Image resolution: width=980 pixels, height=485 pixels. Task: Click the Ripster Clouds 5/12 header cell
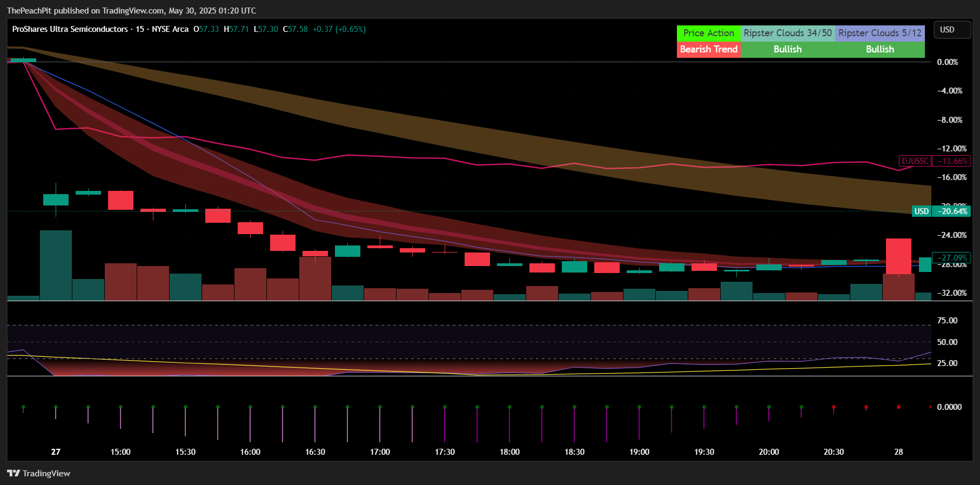[880, 33]
